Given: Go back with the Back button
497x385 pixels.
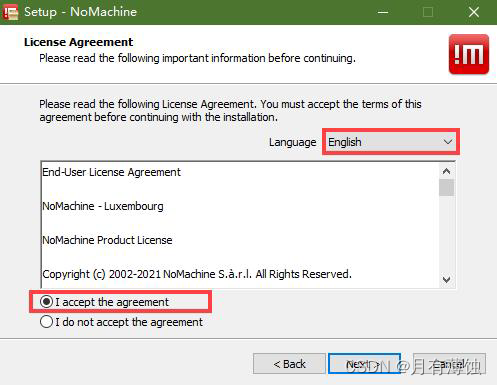Looking at the screenshot, I should (289, 364).
